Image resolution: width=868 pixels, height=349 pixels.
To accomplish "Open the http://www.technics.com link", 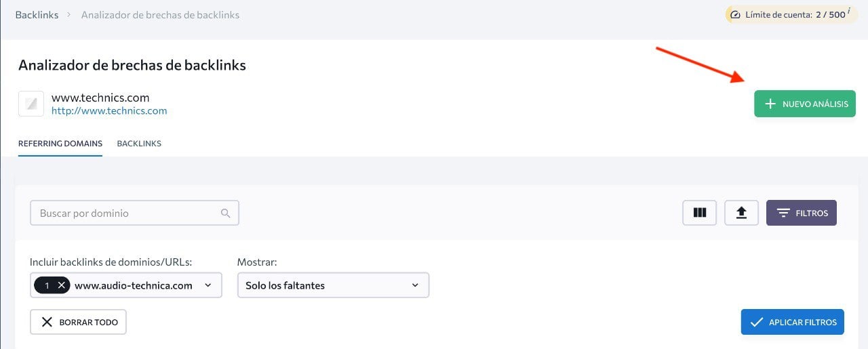I will 109,111.
